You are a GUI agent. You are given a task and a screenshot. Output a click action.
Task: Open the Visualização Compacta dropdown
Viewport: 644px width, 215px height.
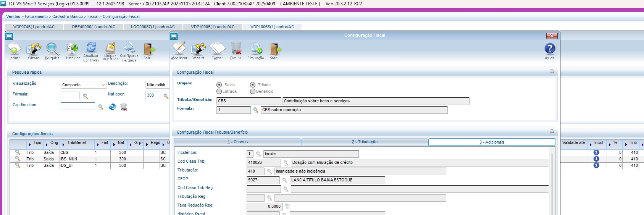[83, 85]
